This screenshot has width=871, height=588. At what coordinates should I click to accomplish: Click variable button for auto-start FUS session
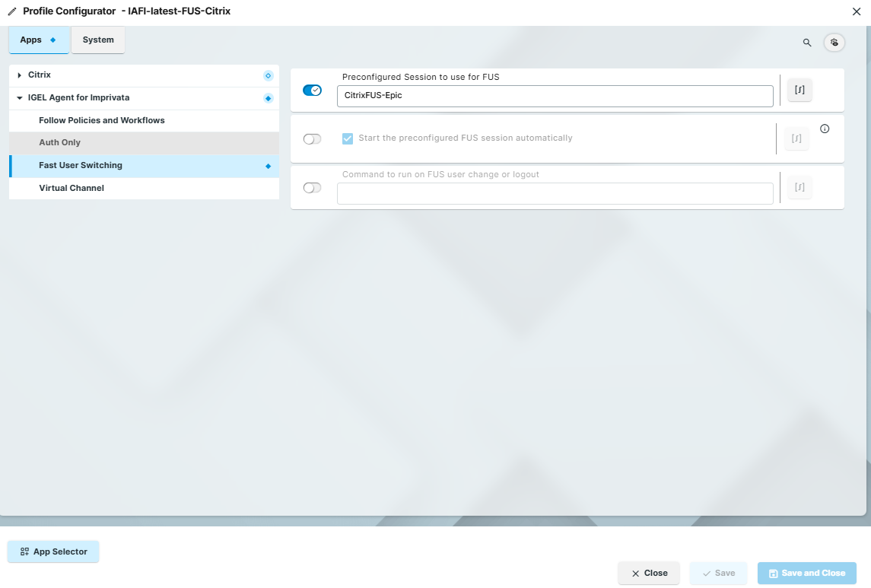click(x=796, y=138)
